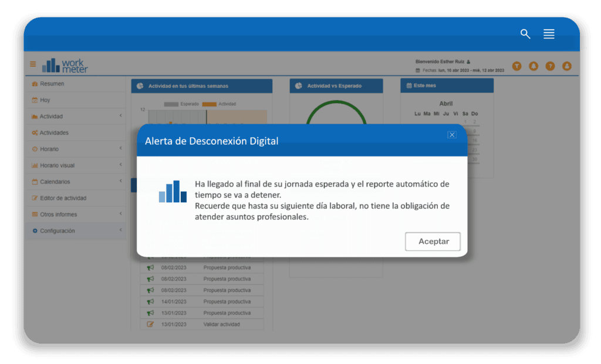601x364 pixels.
Task: Click Bienvenido Esther Ruiz text
Action: coord(440,62)
